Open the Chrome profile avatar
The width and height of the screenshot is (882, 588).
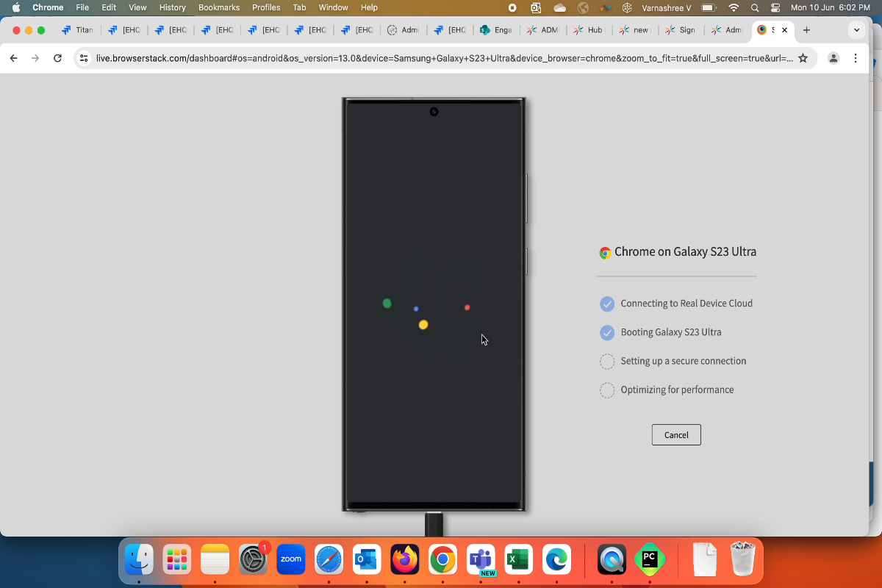coord(833,58)
